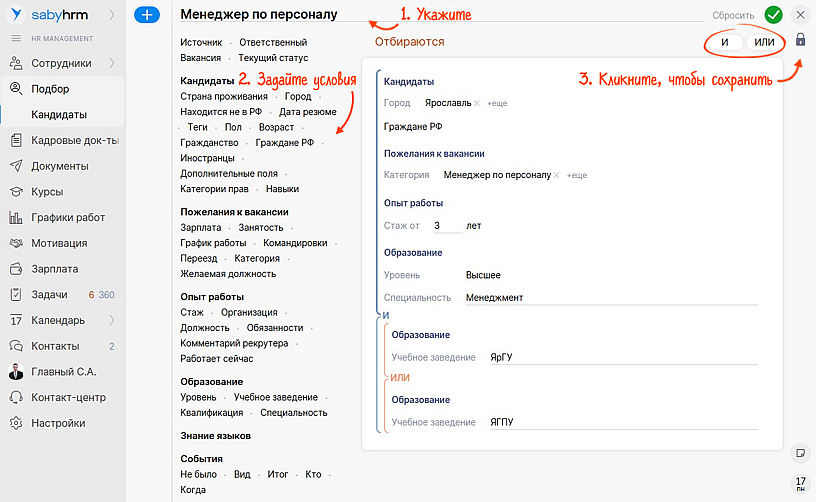
Task: Expand the Календарь sidebar section
Action: [111, 320]
